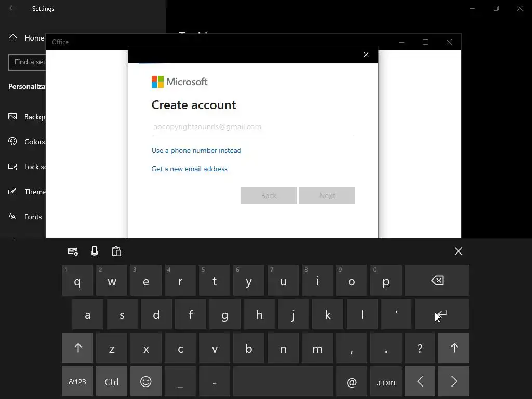The height and width of the screenshot is (399, 532).
Task: Tap the p key
Action: pos(386,280)
